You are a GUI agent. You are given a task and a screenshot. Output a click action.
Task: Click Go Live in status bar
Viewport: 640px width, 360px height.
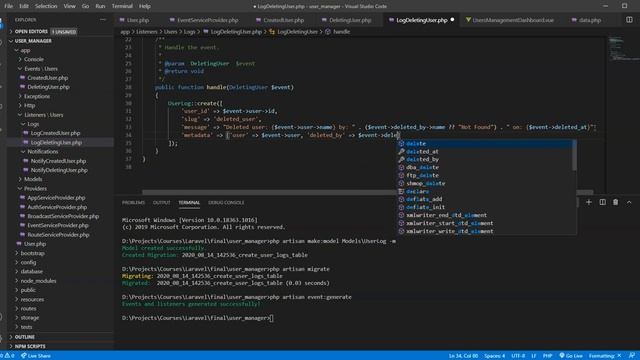571,356
